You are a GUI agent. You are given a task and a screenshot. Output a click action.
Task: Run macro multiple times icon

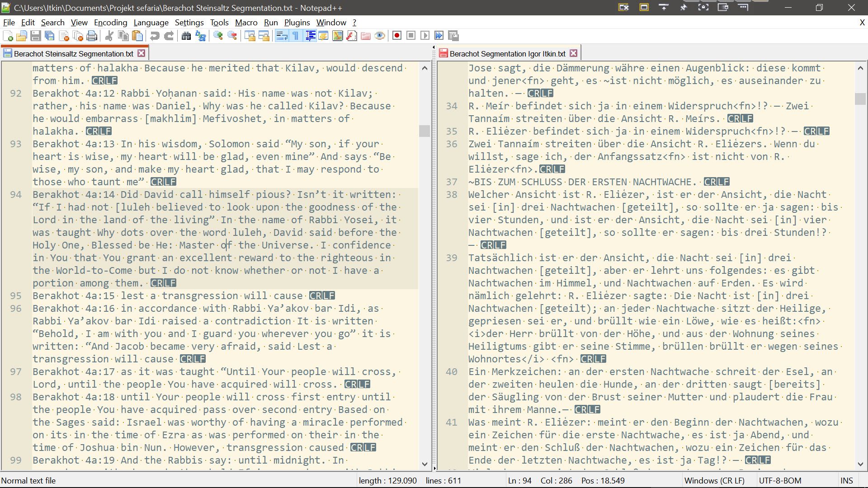tap(439, 36)
